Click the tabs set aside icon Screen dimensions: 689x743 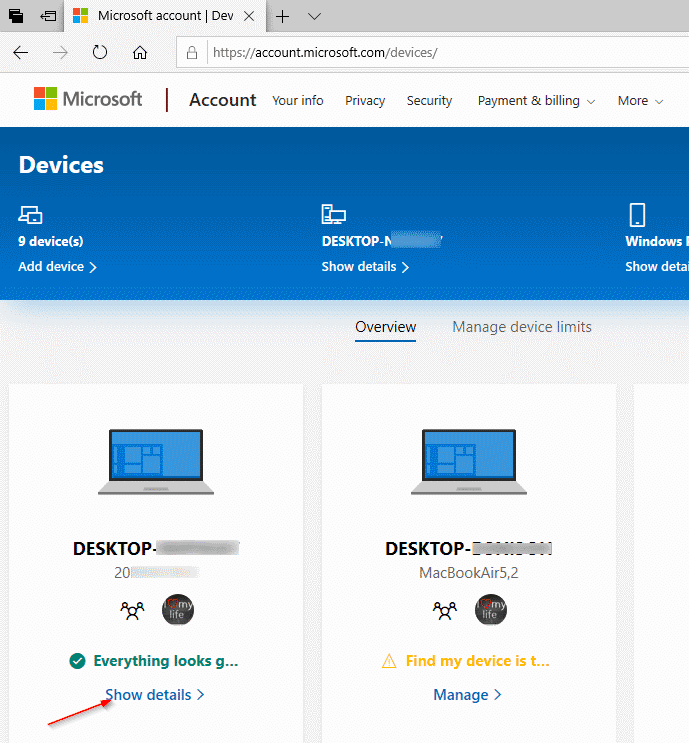pos(16,16)
